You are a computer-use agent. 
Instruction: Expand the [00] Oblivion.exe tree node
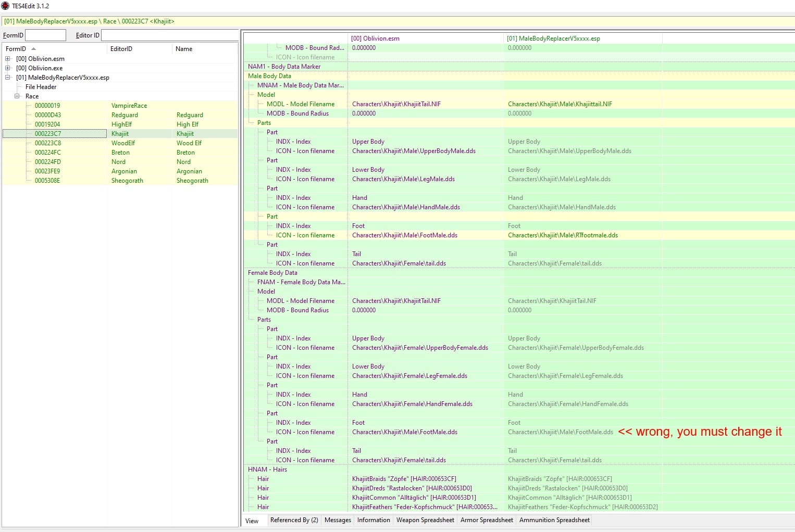pyautogui.click(x=8, y=68)
